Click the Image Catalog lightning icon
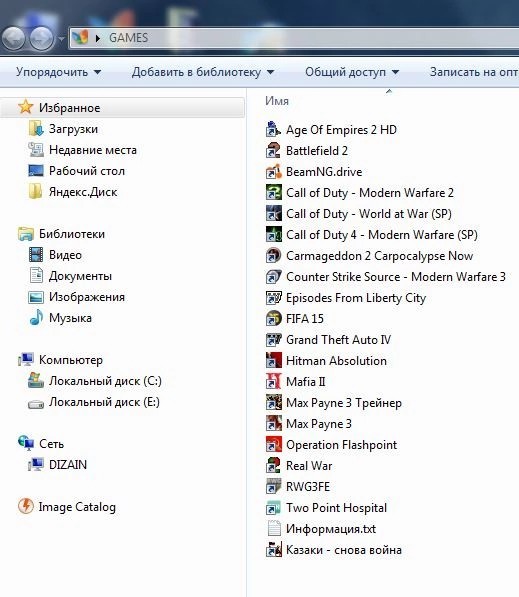Image resolution: width=519 pixels, height=597 pixels. click(26, 506)
